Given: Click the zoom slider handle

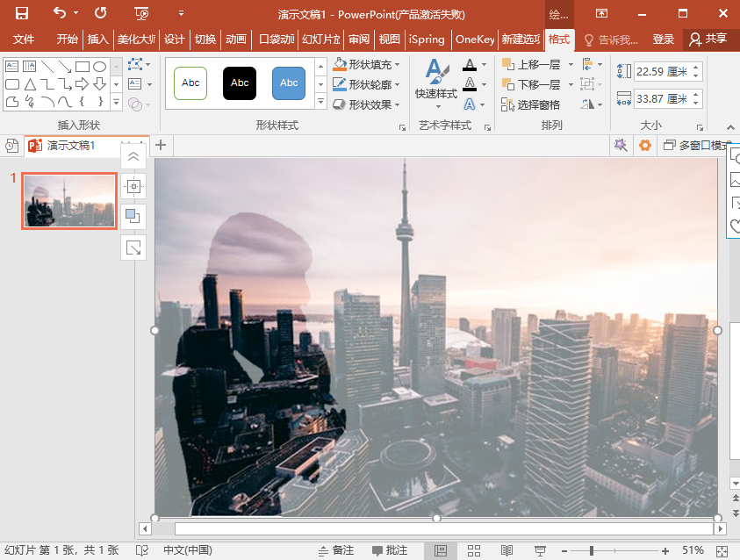Looking at the screenshot, I should [592, 550].
